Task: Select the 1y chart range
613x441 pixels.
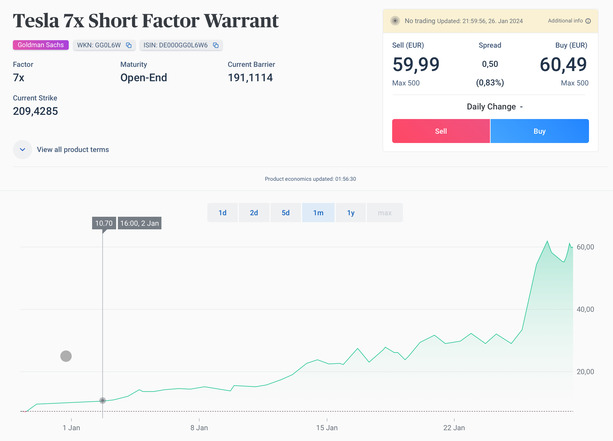Action: pos(350,212)
